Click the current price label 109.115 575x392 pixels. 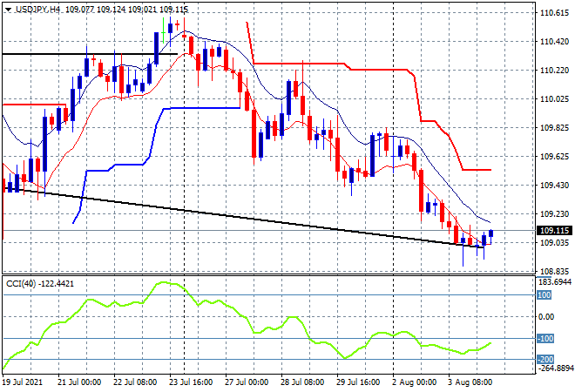click(x=554, y=231)
